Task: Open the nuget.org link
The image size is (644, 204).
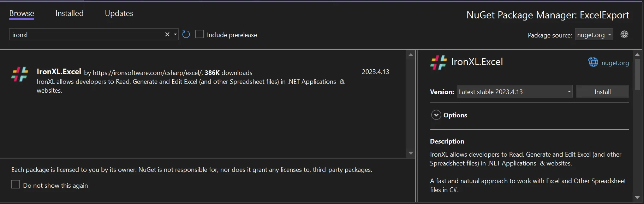Action: pos(615,63)
